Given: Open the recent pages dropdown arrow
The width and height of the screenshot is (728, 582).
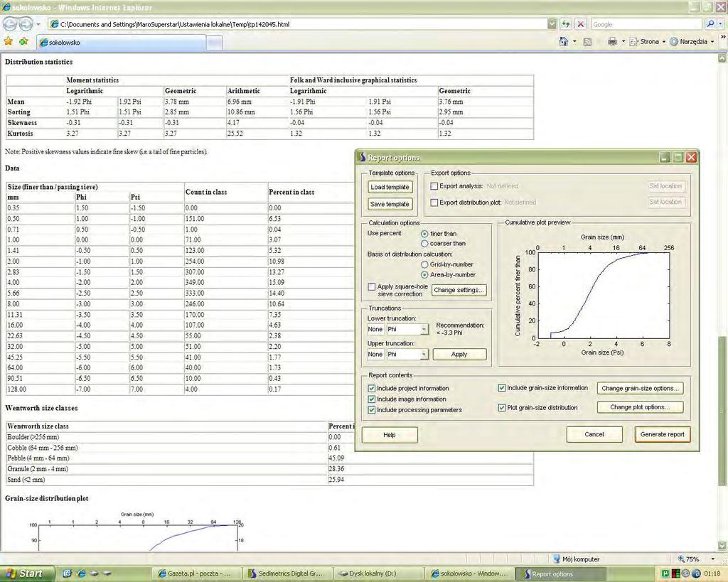Looking at the screenshot, I should pos(38,24).
